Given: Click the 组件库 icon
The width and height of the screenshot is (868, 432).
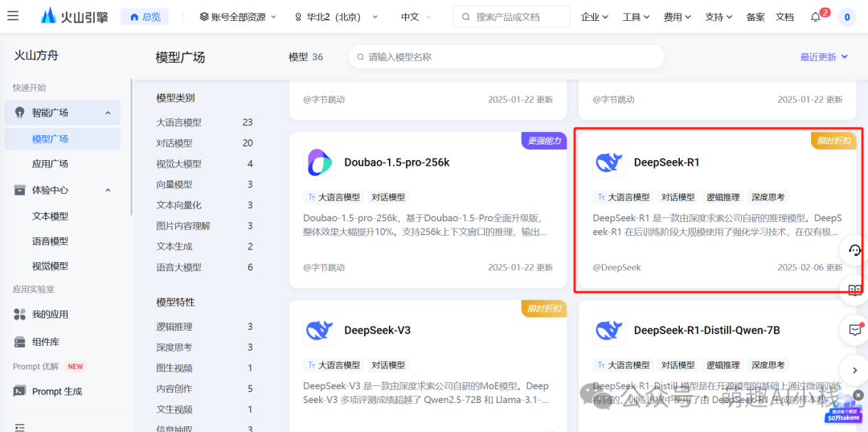Looking at the screenshot, I should coord(20,341).
